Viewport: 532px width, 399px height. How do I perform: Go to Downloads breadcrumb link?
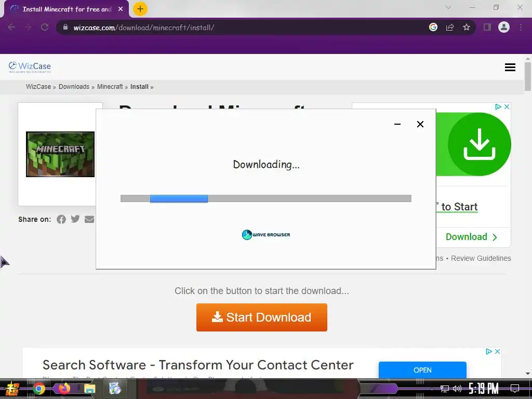(x=74, y=87)
